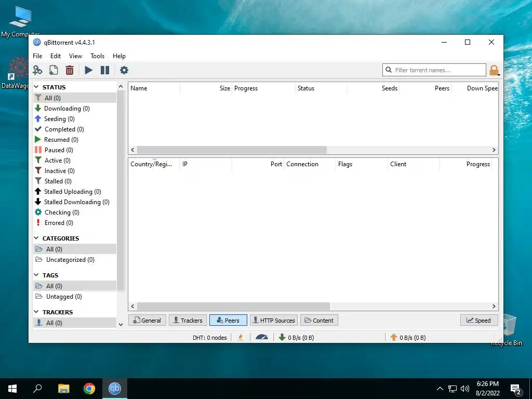The width and height of the screenshot is (532, 399).
Task: Open File Explorer from taskbar
Action: click(x=63, y=389)
